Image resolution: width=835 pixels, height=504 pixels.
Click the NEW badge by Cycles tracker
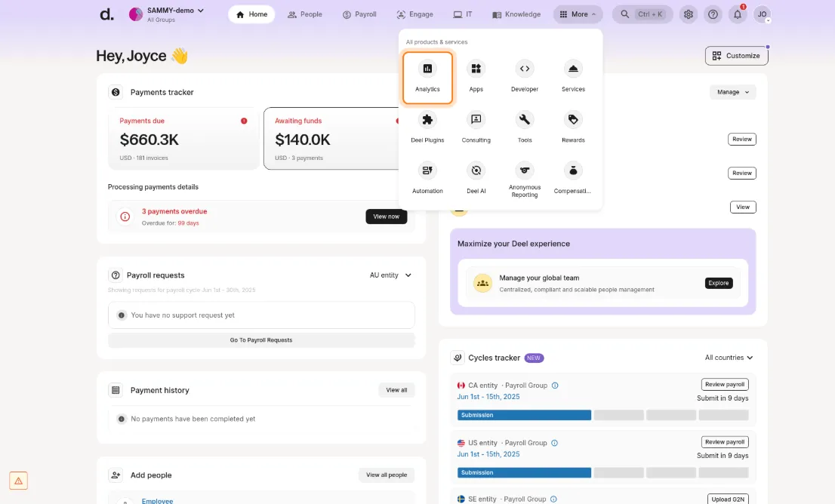click(534, 358)
